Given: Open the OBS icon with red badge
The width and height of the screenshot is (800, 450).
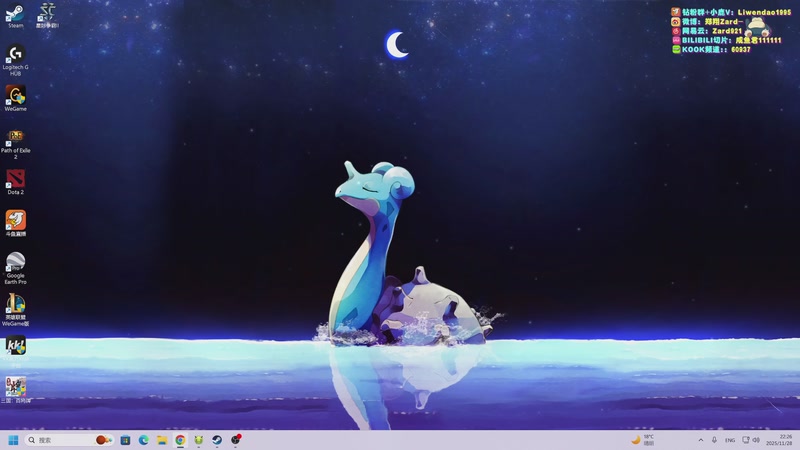Looking at the screenshot, I should pyautogui.click(x=236, y=440).
